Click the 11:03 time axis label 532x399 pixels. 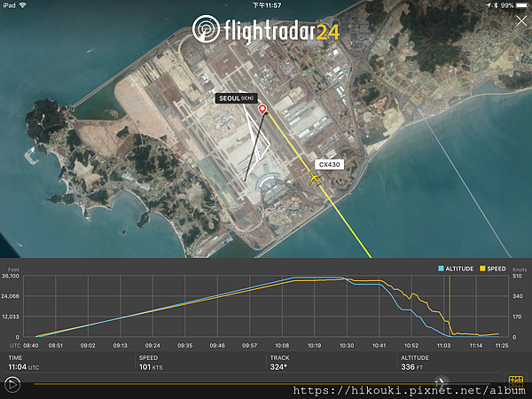coord(443,346)
